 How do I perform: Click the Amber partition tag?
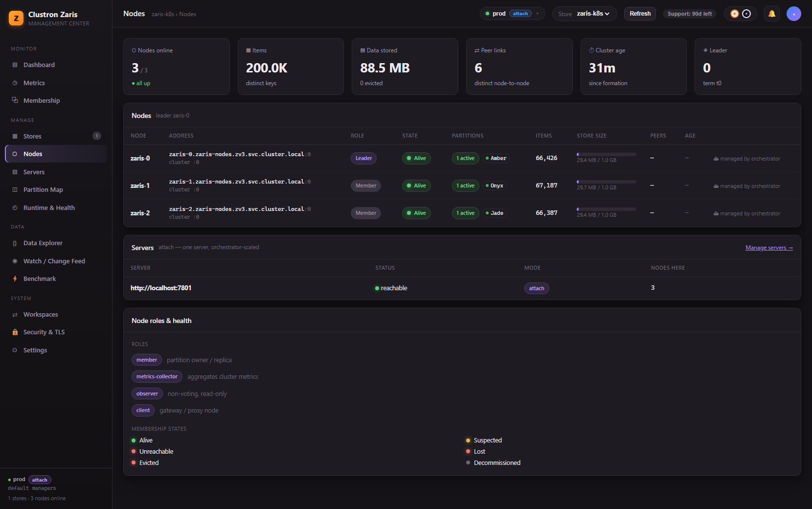[x=496, y=159]
